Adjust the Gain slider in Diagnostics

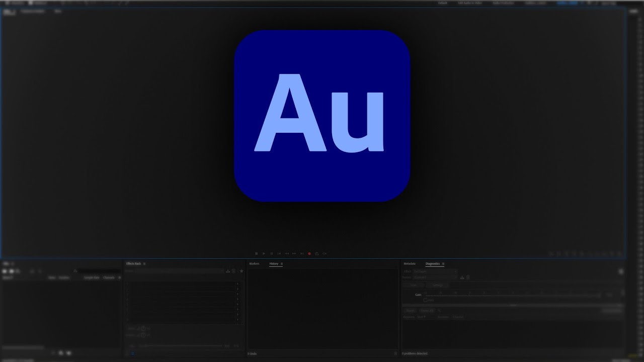pyautogui.click(x=513, y=296)
